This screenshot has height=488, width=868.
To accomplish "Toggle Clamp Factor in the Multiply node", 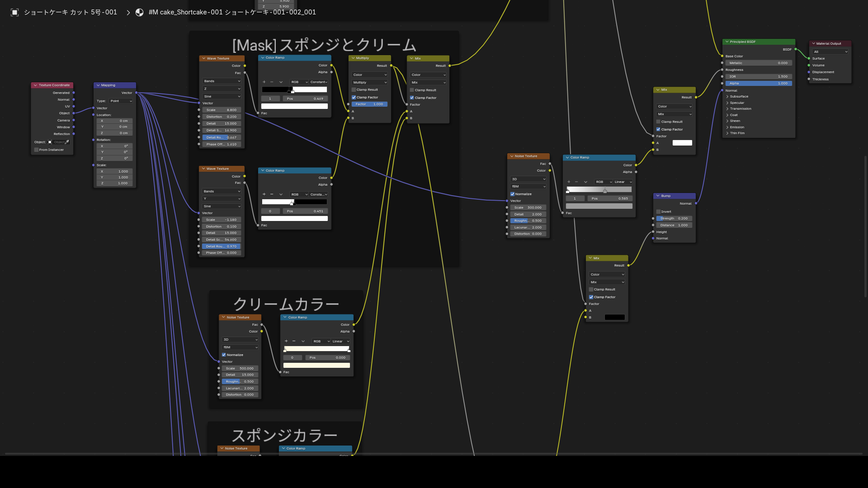I will click(x=354, y=97).
